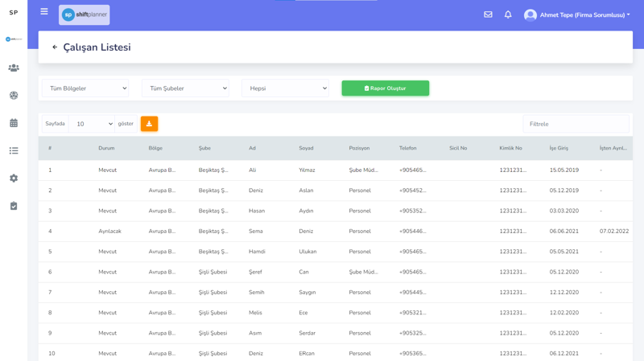
Task: Click the employees group icon in sidebar
Action: tap(14, 68)
